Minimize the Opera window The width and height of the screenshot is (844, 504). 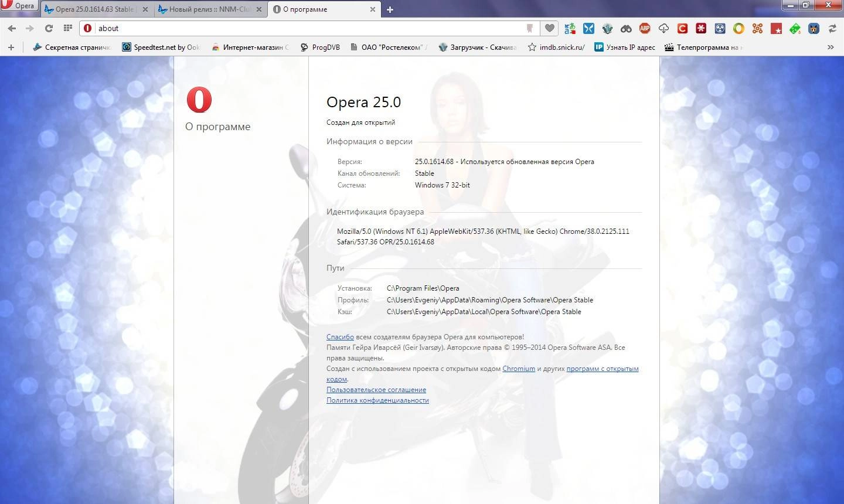coord(791,5)
